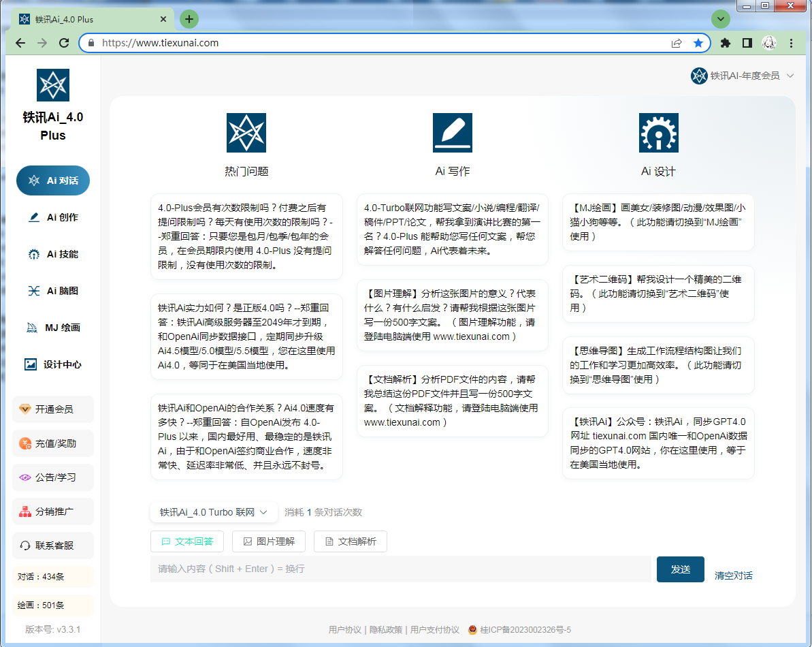Open the 设计中心 section
Image resolution: width=812 pixels, height=647 pixels.
point(52,364)
